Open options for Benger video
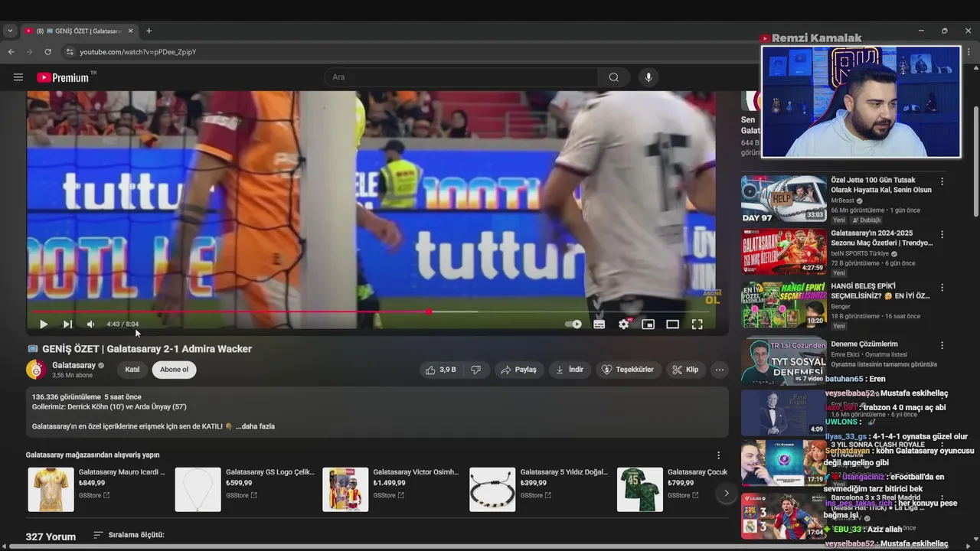This screenshot has height=551, width=980. click(x=942, y=287)
